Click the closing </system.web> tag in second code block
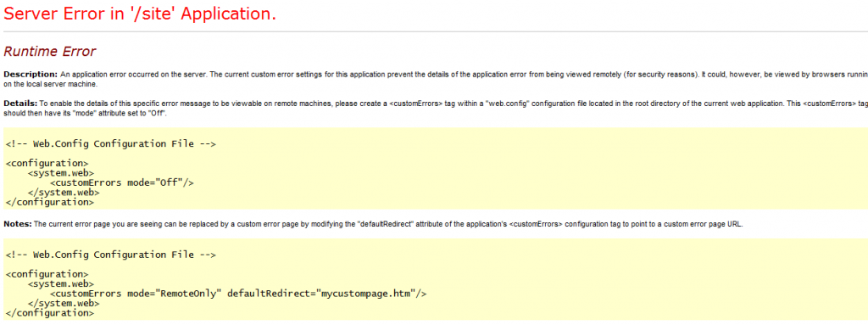Image resolution: width=868 pixels, height=325 pixels. 64,304
